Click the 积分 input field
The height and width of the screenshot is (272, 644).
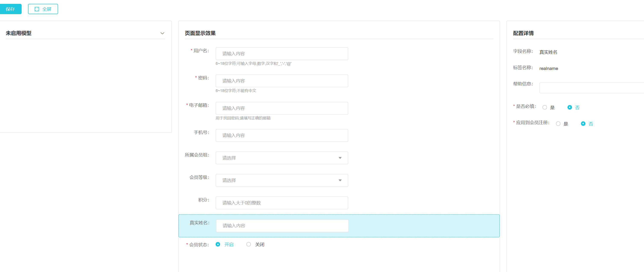tap(281, 203)
